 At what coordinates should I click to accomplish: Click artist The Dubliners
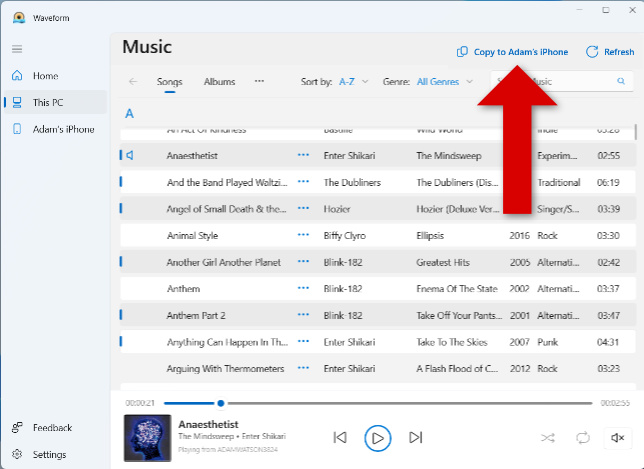[x=352, y=182]
